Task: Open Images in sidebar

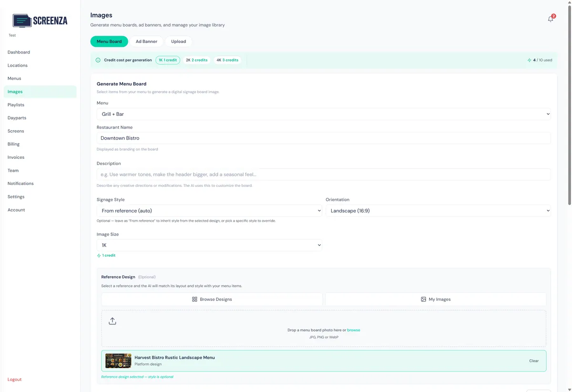Action: (x=40, y=92)
